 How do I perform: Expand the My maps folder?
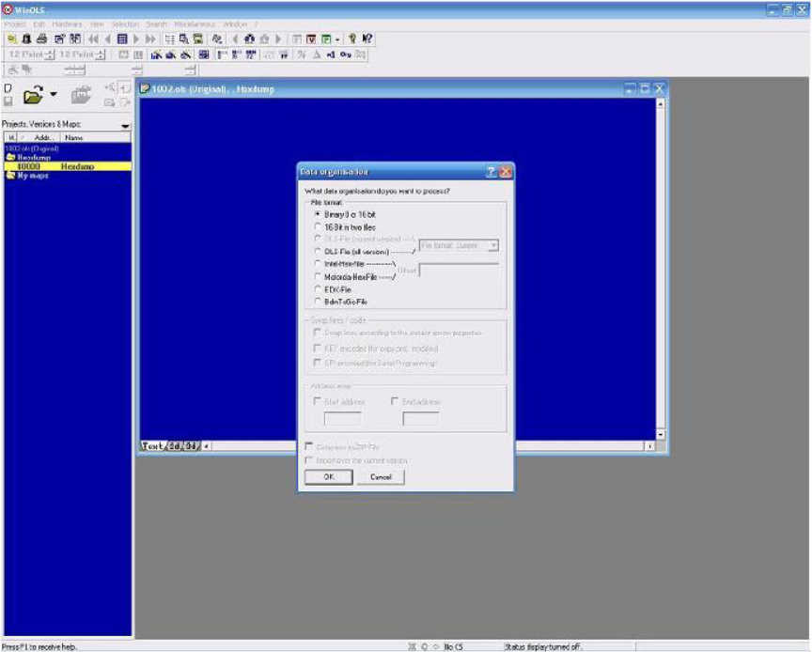point(10,176)
